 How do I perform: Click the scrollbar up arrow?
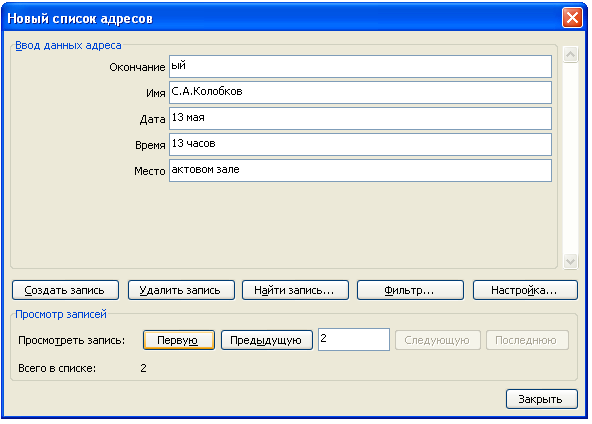tap(570, 55)
